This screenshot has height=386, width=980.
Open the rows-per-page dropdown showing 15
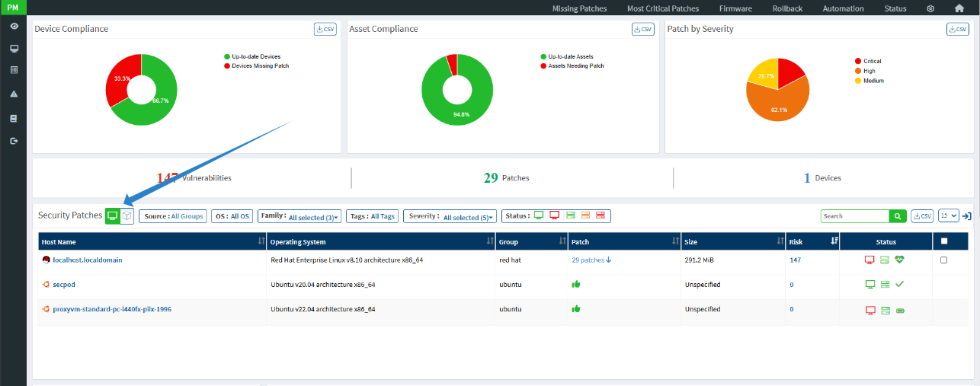(x=948, y=216)
